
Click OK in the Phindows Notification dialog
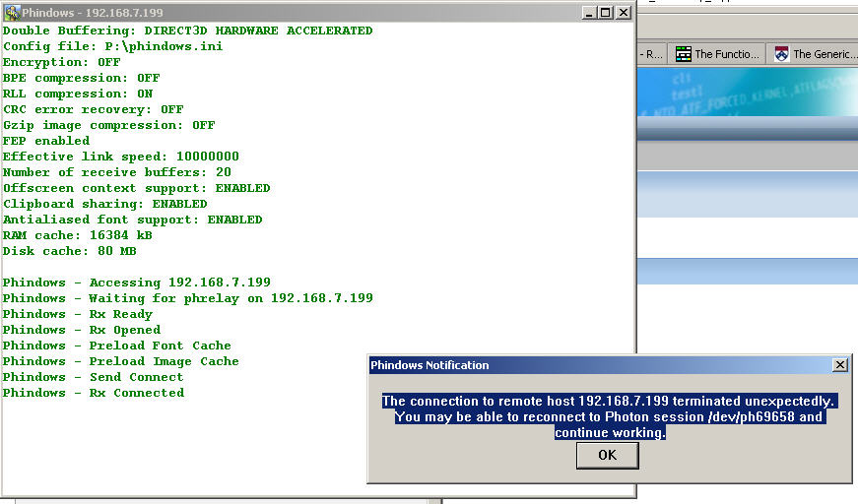point(607,455)
